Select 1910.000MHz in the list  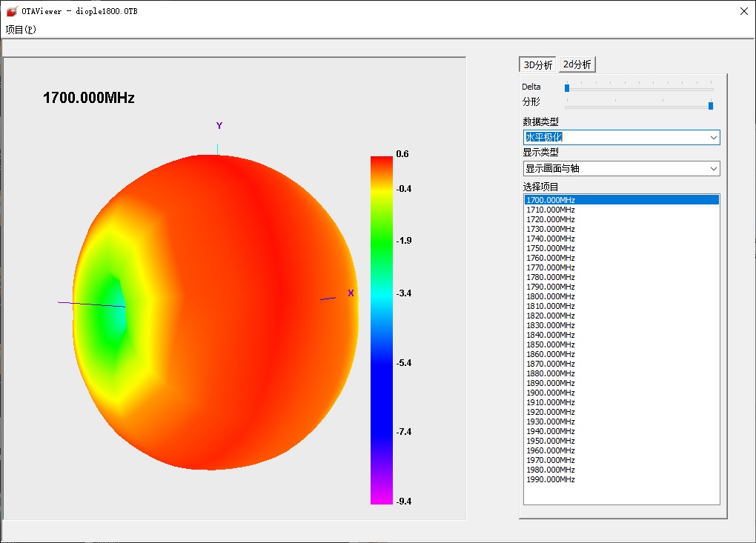tap(622, 402)
